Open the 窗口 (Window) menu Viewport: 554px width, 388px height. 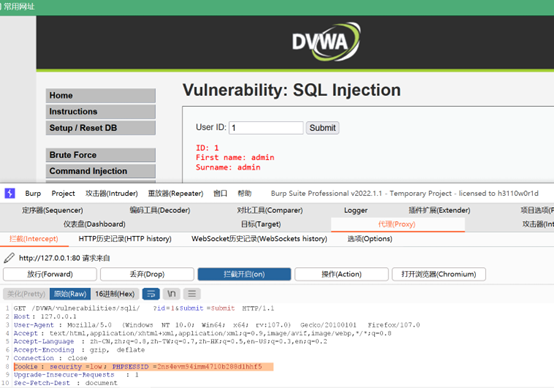tap(220, 194)
